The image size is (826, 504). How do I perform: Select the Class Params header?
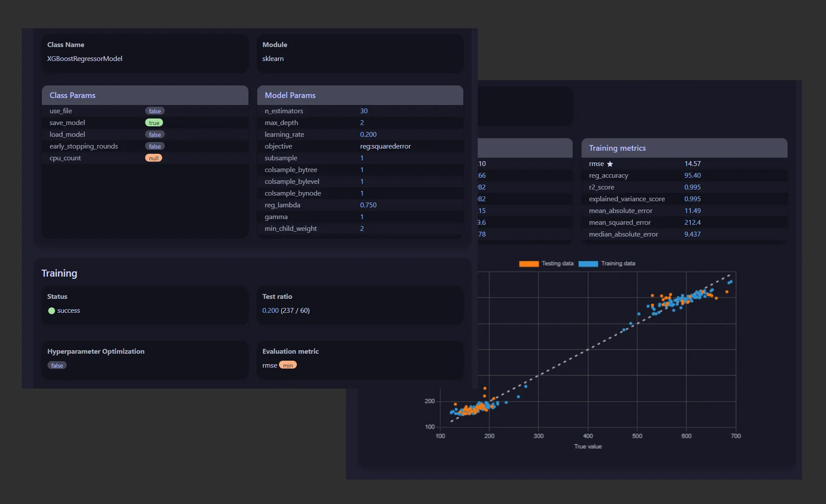pyautogui.click(x=145, y=95)
